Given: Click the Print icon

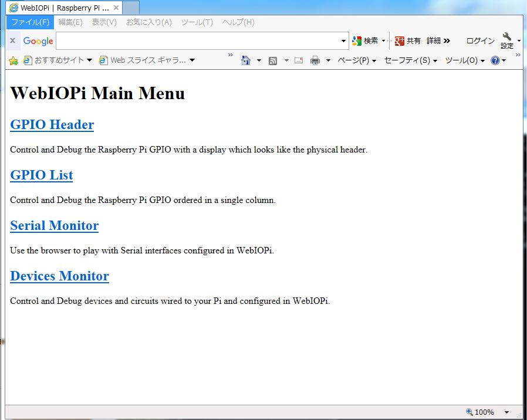Looking at the screenshot, I should (315, 60).
